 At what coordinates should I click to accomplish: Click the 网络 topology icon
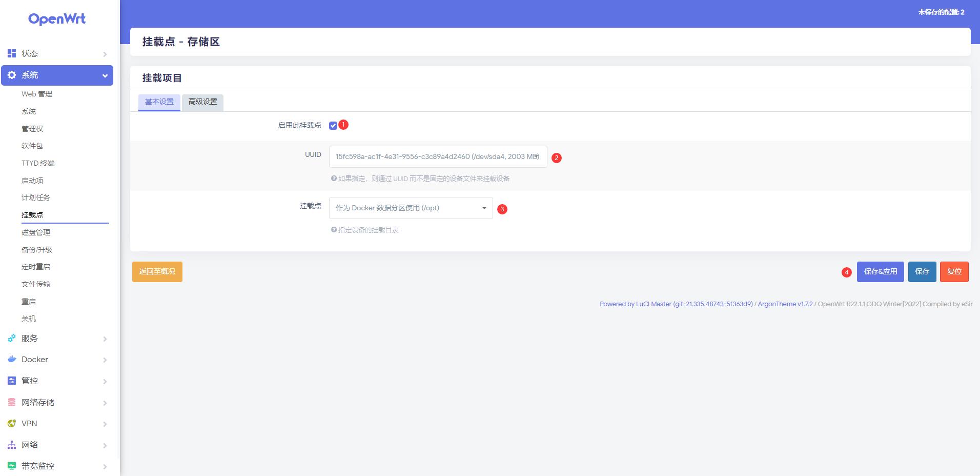click(12, 445)
